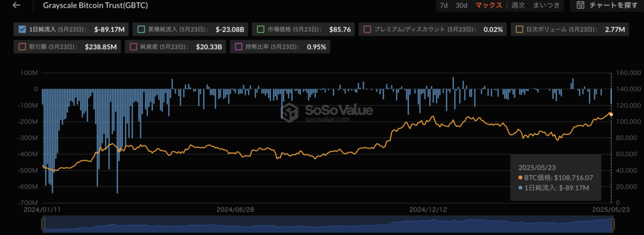Click the 0.02% premium/discount value
This screenshot has height=235, width=644.
tap(493, 30)
